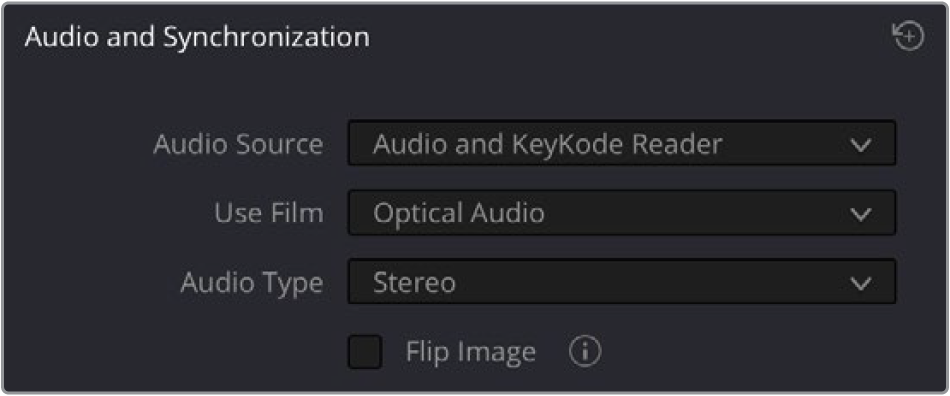Click the Audio Source field label
950x396 pixels.
pos(238,144)
